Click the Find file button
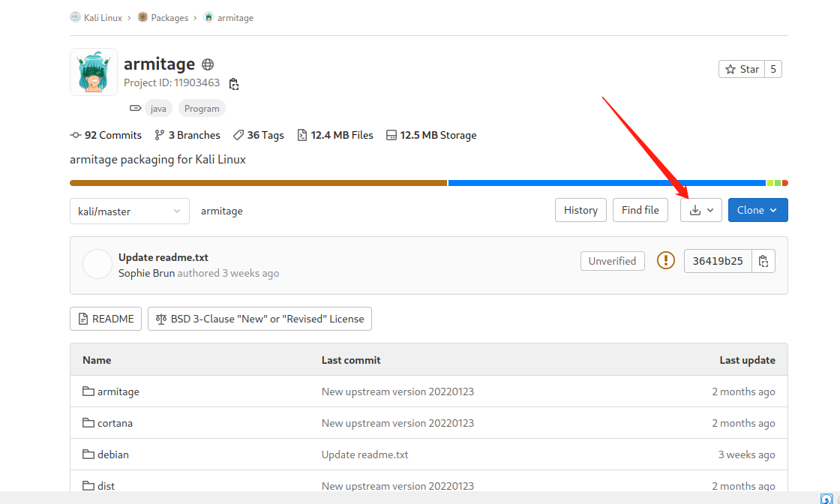The image size is (840, 504). 640,210
